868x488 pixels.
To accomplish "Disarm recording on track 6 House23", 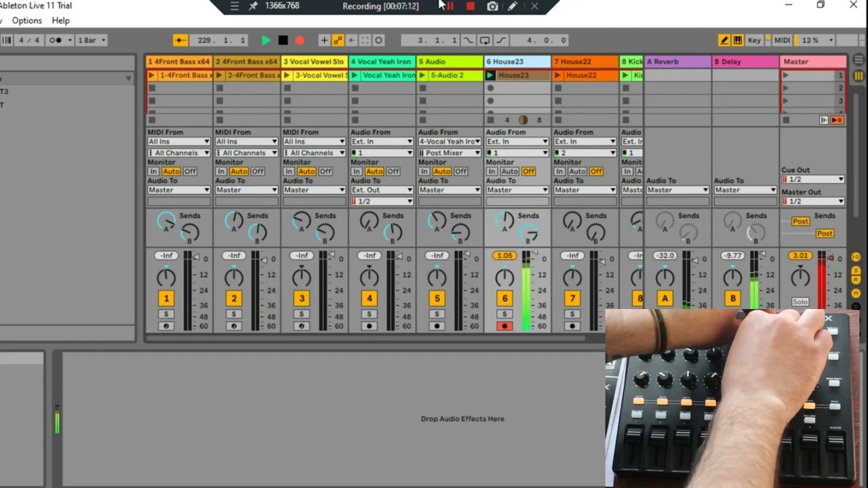I will tap(505, 326).
